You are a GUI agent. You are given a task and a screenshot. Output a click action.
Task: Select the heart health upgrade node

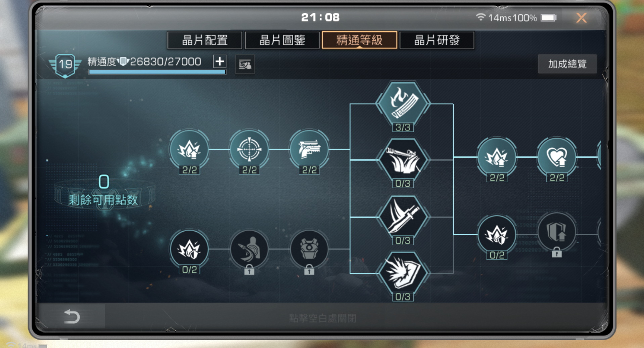pyautogui.click(x=557, y=157)
